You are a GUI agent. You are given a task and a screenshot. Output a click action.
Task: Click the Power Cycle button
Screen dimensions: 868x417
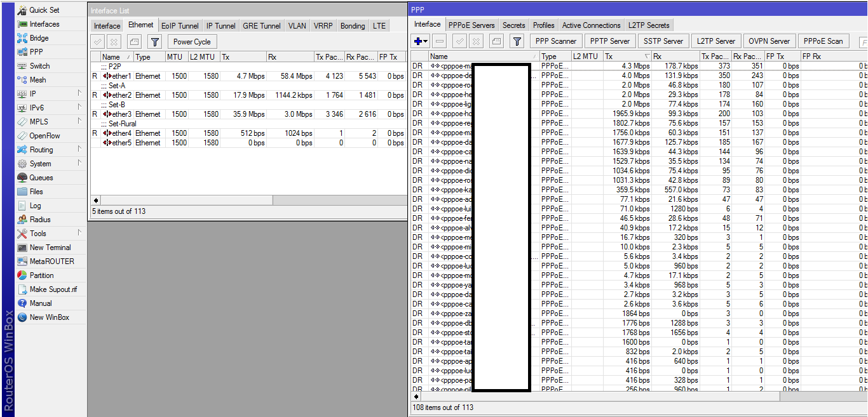click(x=192, y=42)
